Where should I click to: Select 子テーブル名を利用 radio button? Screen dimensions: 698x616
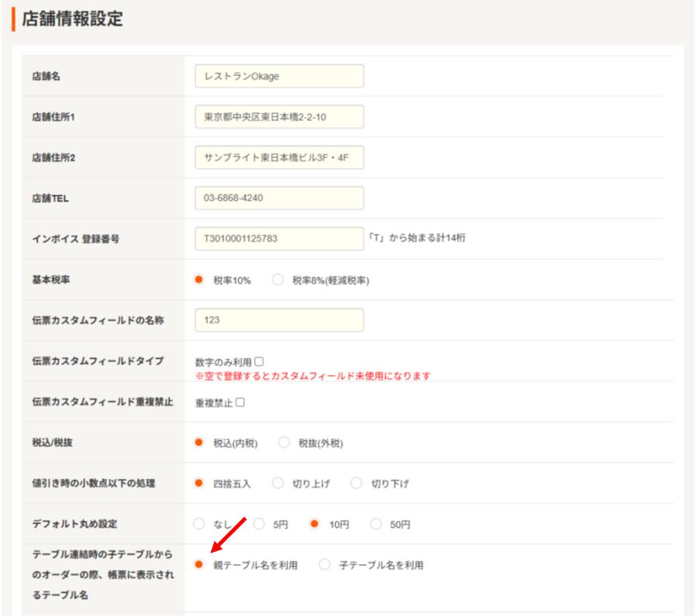click(x=325, y=565)
